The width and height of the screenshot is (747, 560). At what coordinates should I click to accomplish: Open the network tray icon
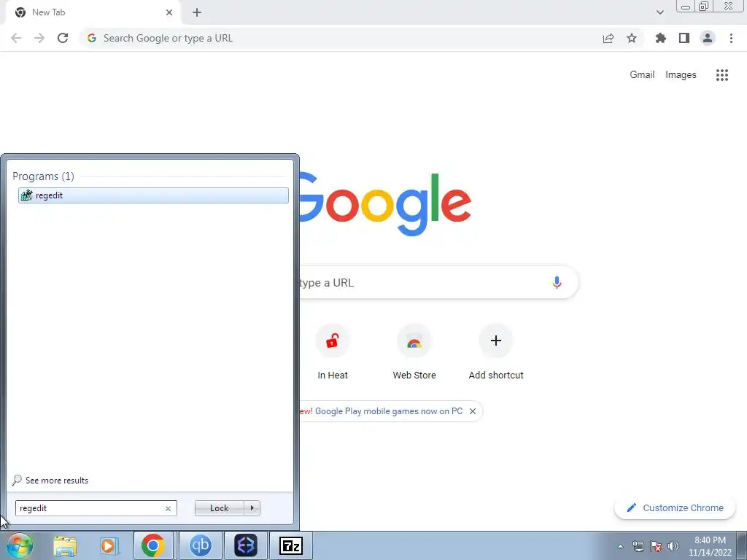(638, 546)
